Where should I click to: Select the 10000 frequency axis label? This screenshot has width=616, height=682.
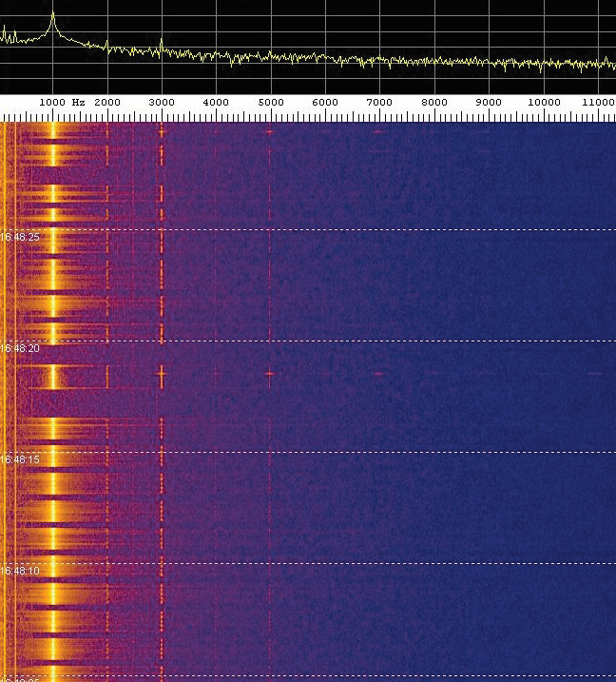pyautogui.click(x=544, y=102)
